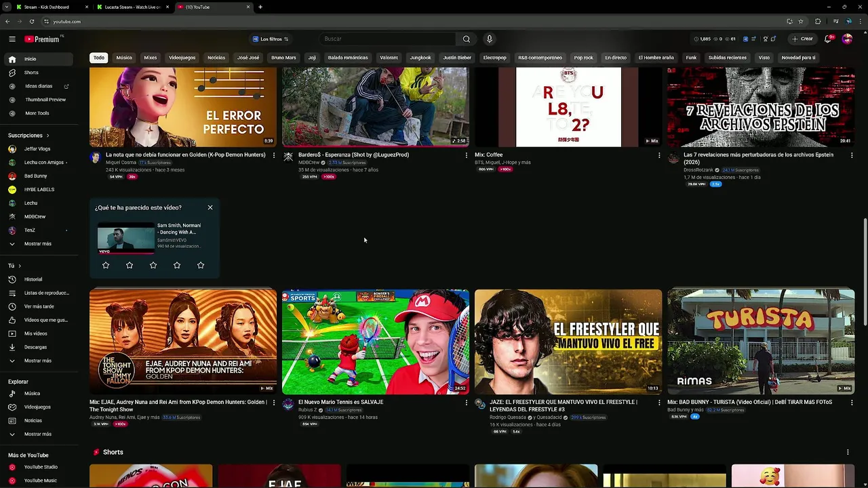Dismiss the video rating survey card
This screenshot has width=868, height=488.
point(210,207)
